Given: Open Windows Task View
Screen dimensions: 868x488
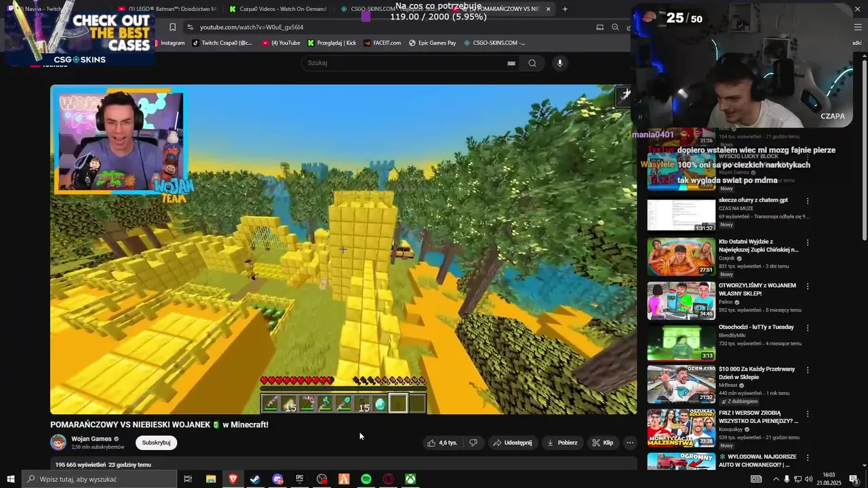Looking at the screenshot, I should pos(188,479).
